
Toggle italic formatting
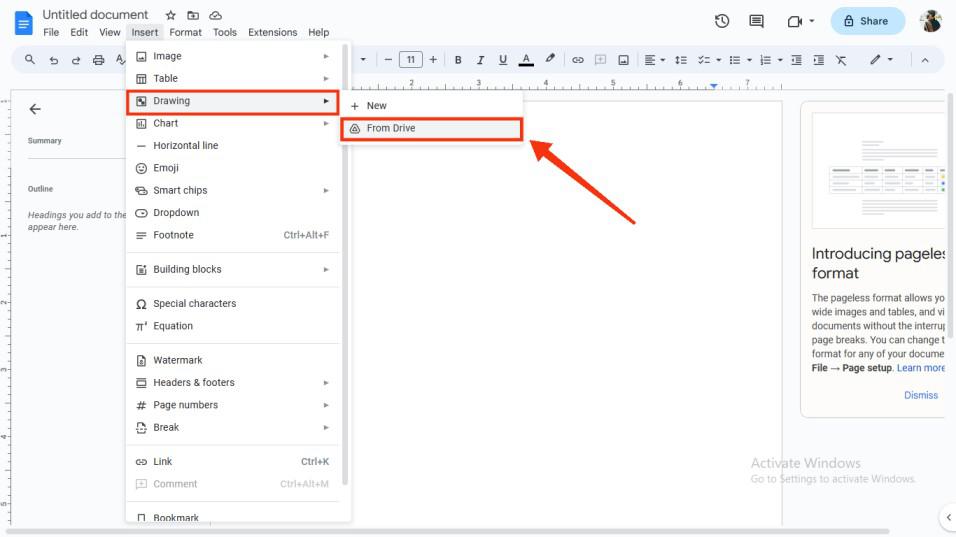[x=480, y=60]
